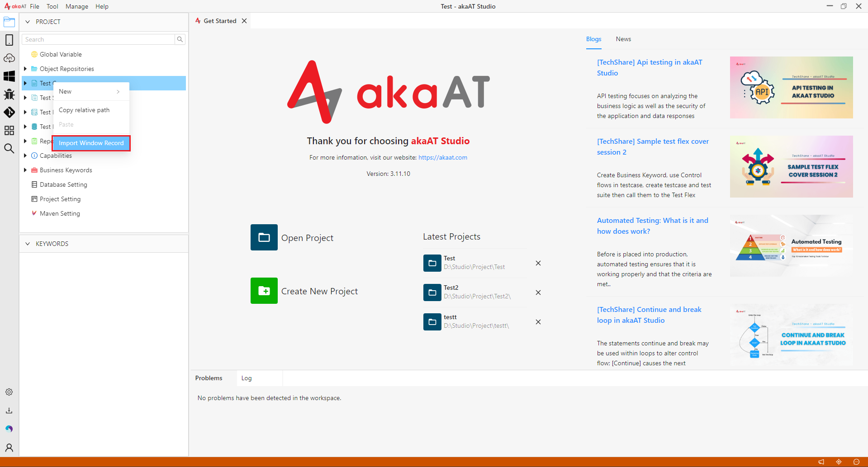
Task: Open the akaat.com website link
Action: pyautogui.click(x=443, y=158)
